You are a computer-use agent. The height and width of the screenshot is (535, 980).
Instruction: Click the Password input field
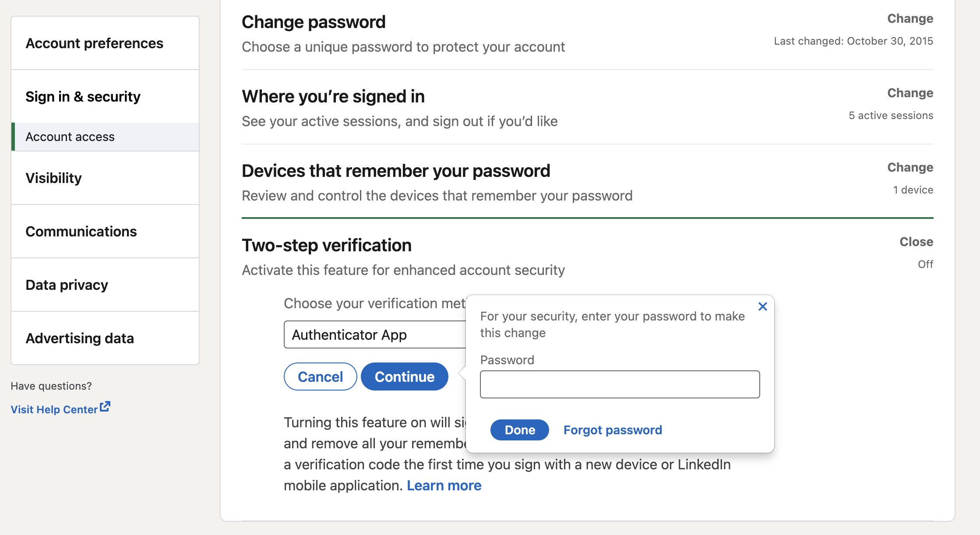point(620,384)
